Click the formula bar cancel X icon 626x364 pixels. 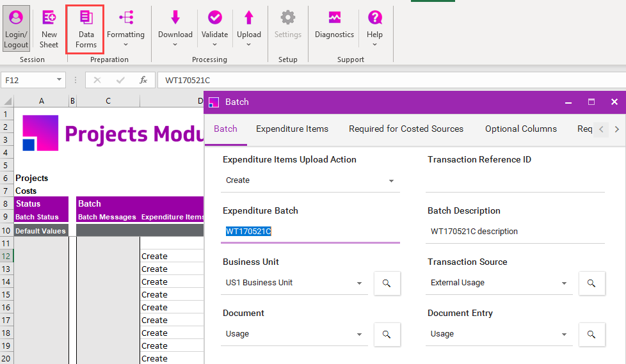(97, 80)
